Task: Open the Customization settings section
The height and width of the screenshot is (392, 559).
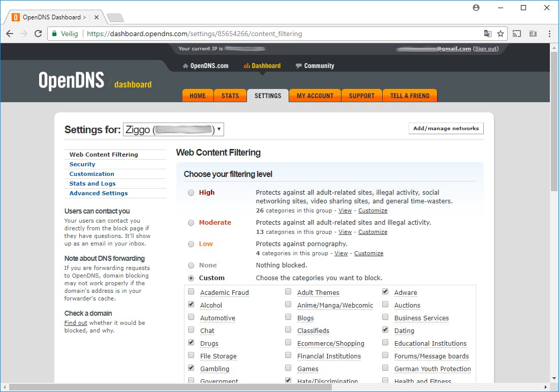Action: tap(91, 174)
